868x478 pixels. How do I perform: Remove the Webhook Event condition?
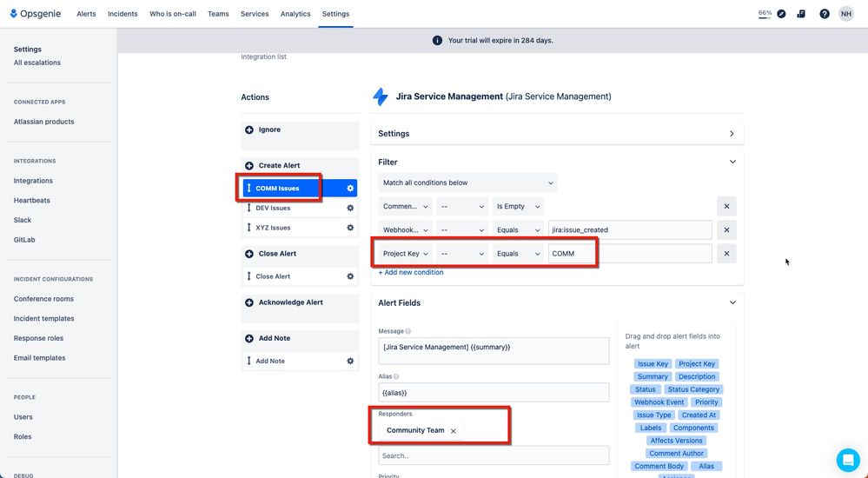726,229
